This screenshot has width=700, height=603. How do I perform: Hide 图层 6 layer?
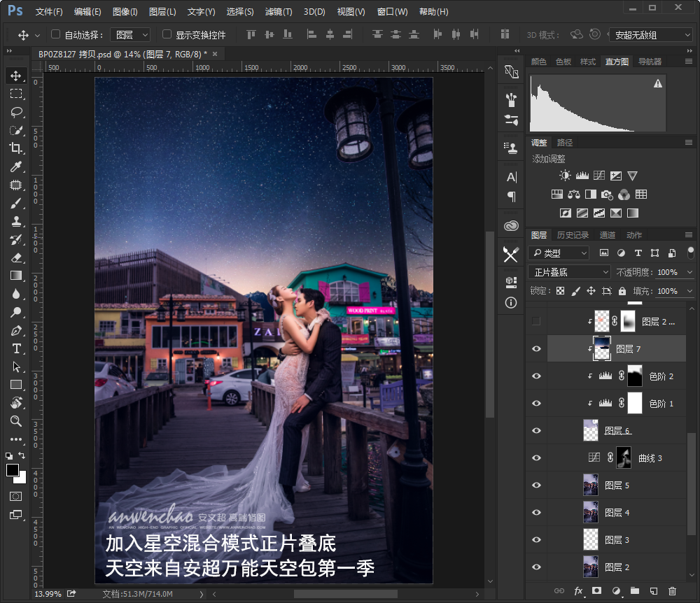(537, 430)
